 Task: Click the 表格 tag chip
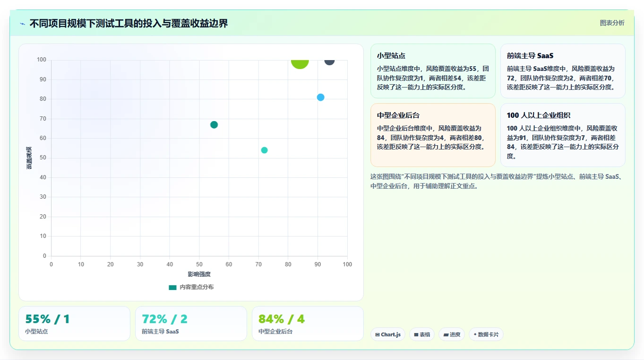[422, 334]
